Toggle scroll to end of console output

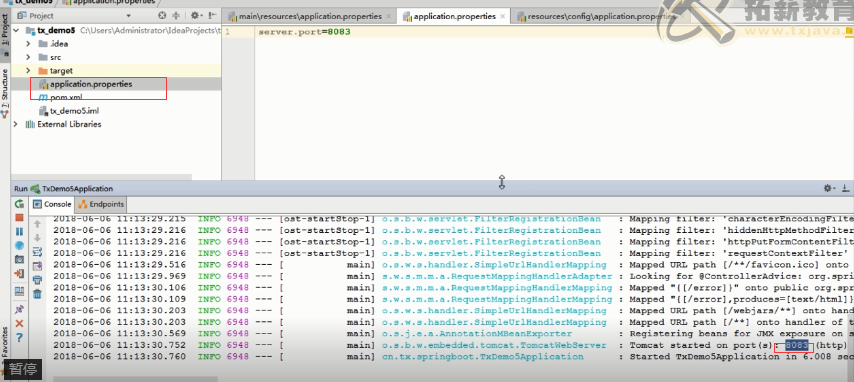pyautogui.click(x=37, y=266)
